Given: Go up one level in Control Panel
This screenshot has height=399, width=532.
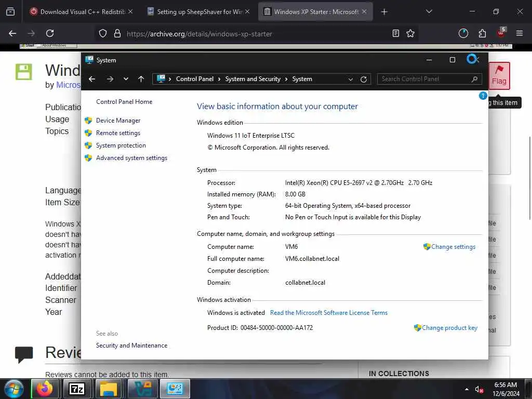Looking at the screenshot, I should click(x=141, y=79).
